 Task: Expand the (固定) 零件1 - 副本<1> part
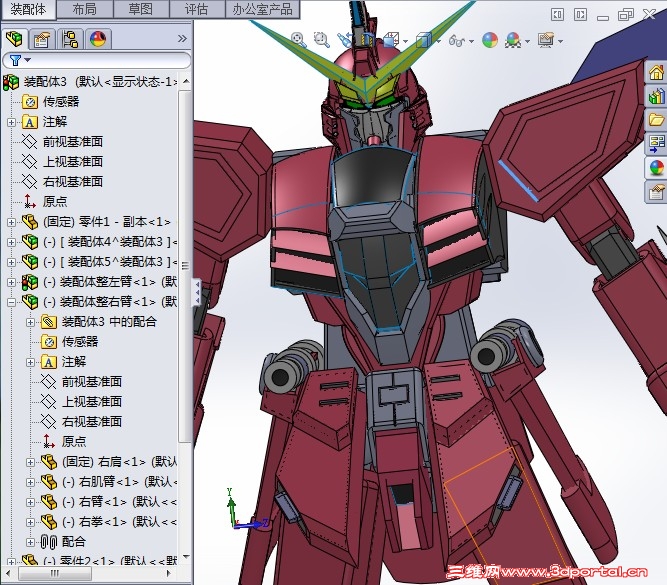(x=11, y=222)
